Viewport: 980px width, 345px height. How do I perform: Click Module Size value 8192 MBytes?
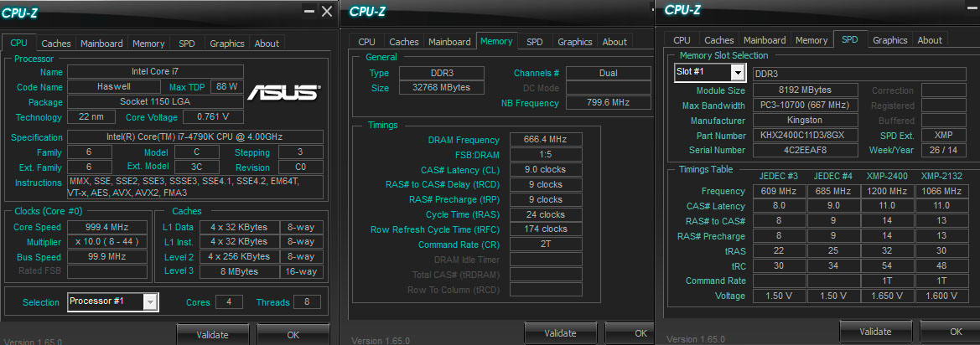[x=805, y=90]
